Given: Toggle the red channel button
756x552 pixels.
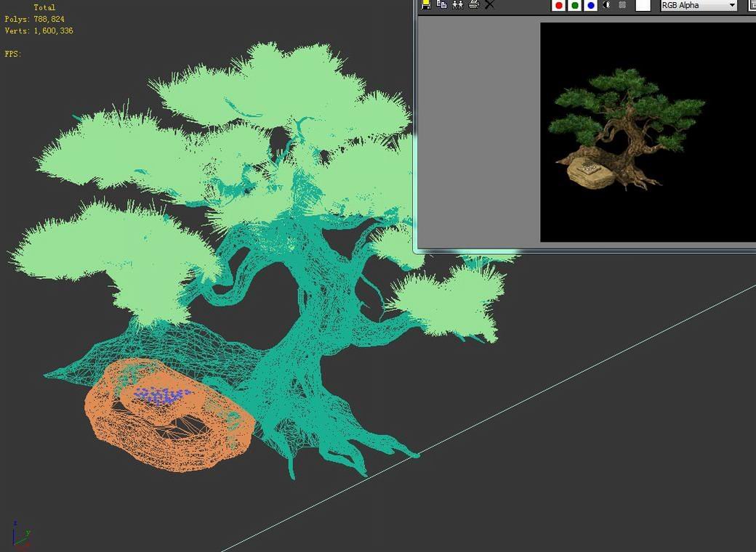Looking at the screenshot, I should tap(559, 6).
